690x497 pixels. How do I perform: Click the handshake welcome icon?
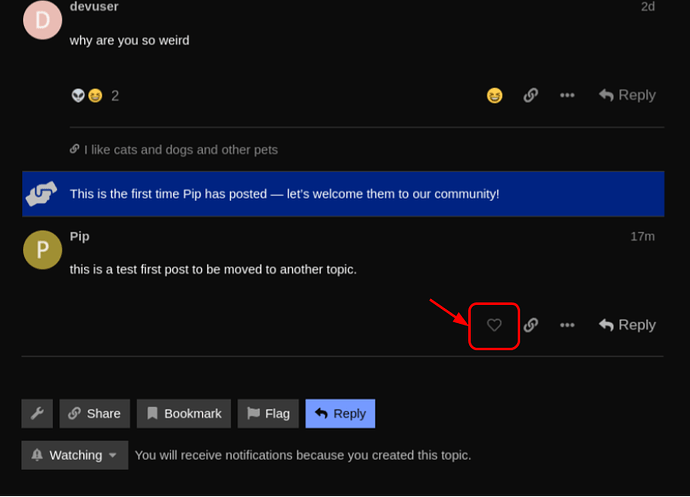click(x=41, y=194)
